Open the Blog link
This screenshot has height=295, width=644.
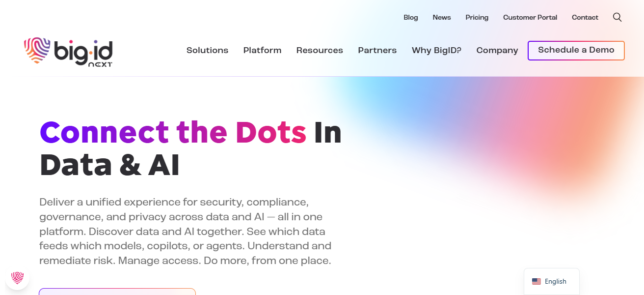[x=411, y=17]
